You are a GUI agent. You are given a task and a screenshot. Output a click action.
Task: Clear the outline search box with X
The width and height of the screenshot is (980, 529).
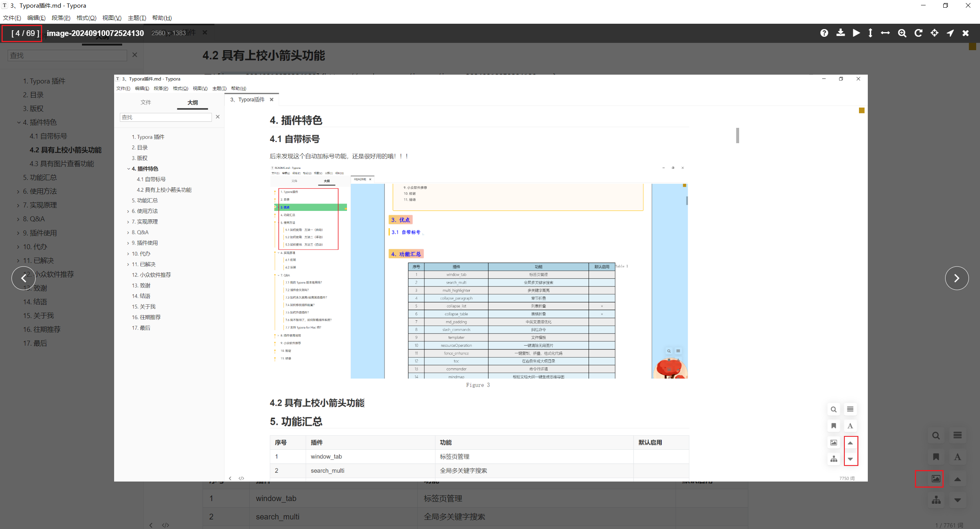tap(135, 55)
